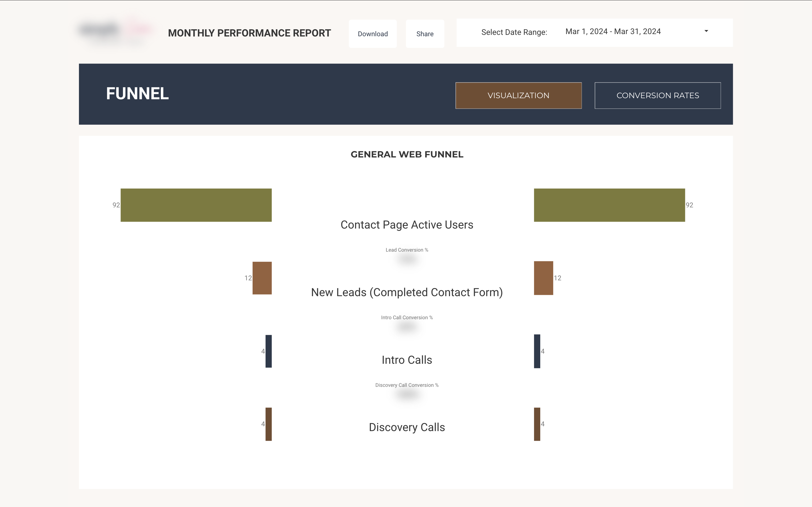Select the Visualization tab
Screen dimensions: 812x507
point(519,95)
